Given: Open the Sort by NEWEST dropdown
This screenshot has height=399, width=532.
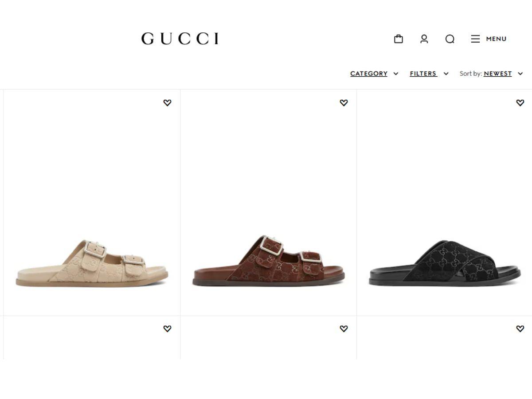Looking at the screenshot, I should [x=491, y=74].
